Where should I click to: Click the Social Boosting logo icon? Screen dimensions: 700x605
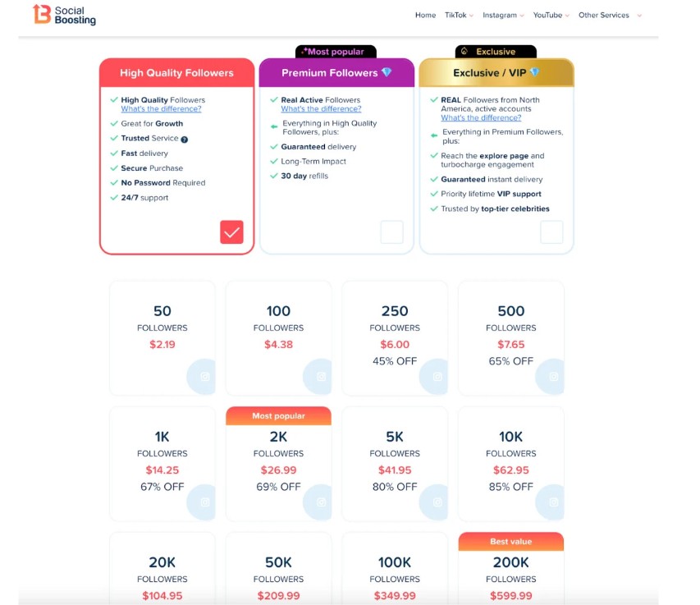tap(41, 14)
